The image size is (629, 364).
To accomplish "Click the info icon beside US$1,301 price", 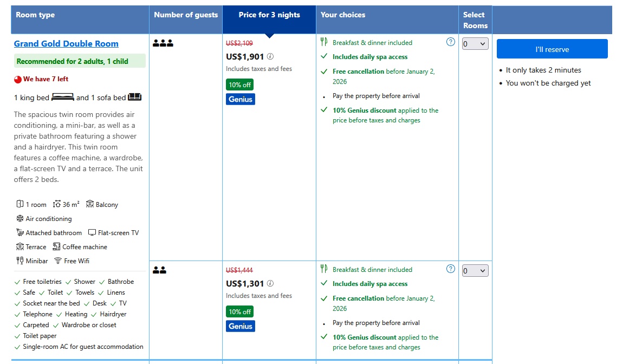I will pyautogui.click(x=270, y=283).
